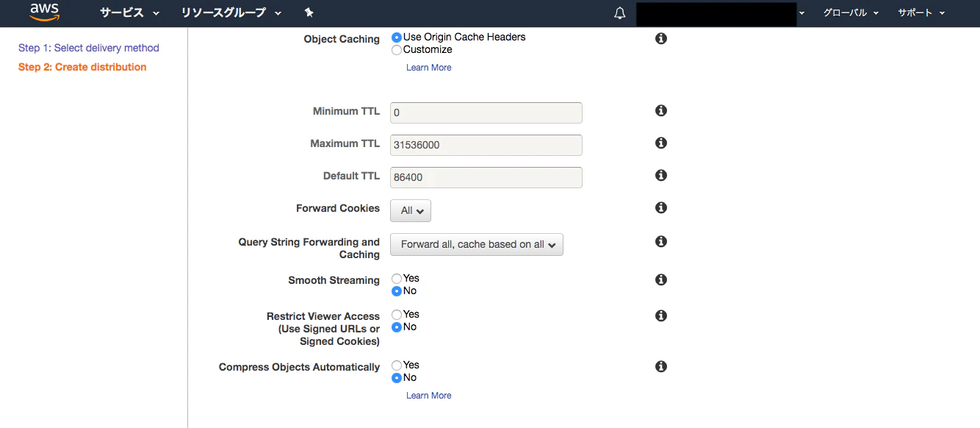Open the redacted account name menu
Viewport: 980px width, 428px height.
721,13
